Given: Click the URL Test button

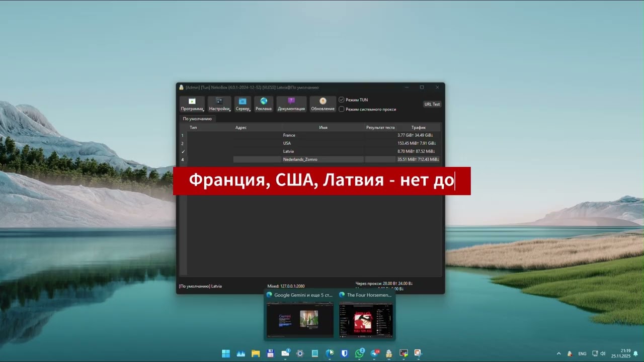Looking at the screenshot, I should (432, 104).
